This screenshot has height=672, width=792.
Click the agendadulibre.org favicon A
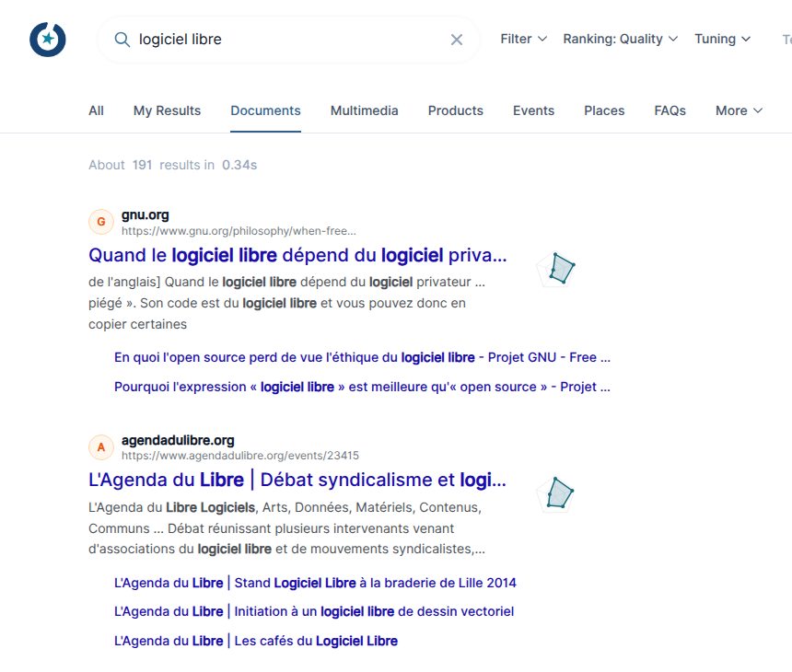101,447
